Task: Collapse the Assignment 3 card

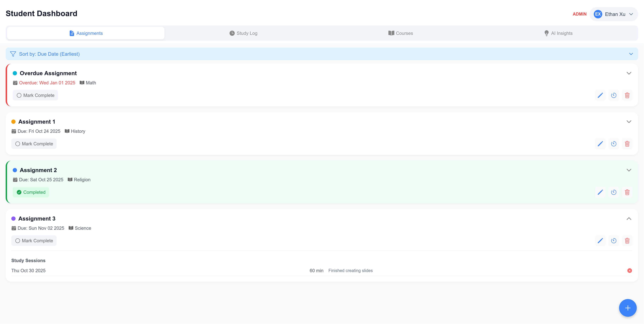Action: pos(629,219)
